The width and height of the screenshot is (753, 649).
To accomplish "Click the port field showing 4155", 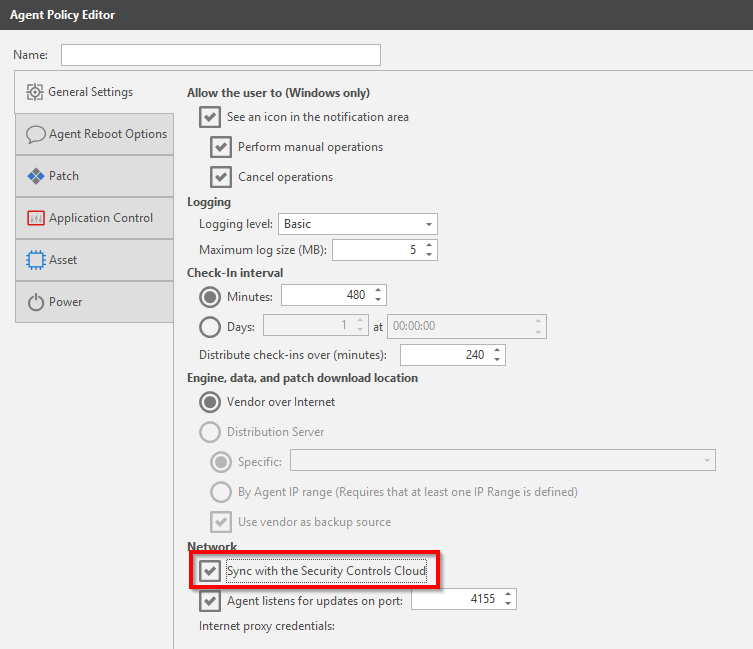I will pos(464,599).
